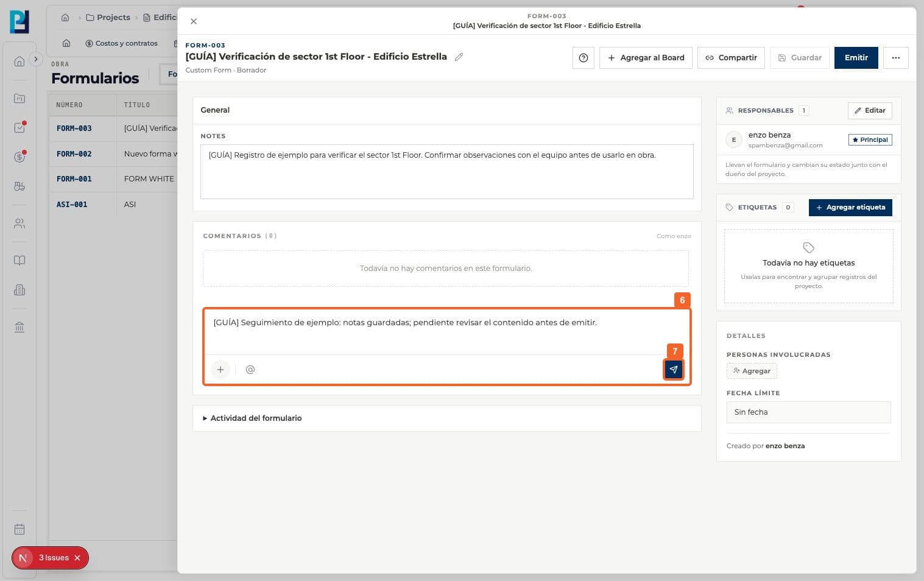Focus the comment text area
Image resolution: width=924 pixels, height=581 pixels.
point(446,332)
